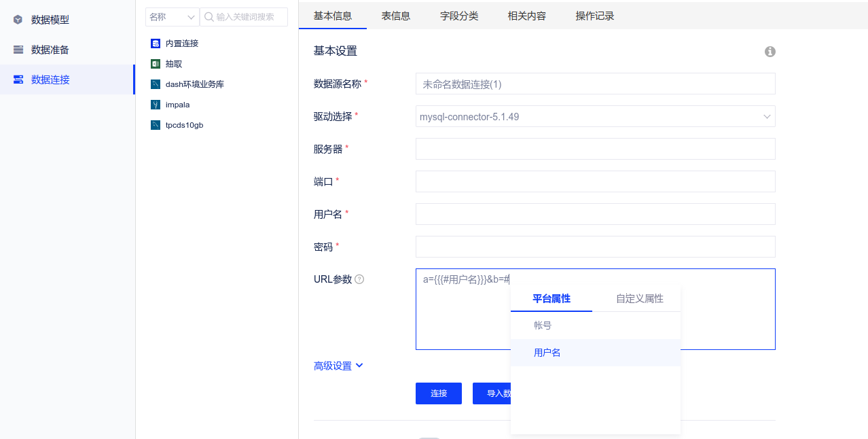Select 用户名 from the platform attributes list
The height and width of the screenshot is (439, 868).
547,353
